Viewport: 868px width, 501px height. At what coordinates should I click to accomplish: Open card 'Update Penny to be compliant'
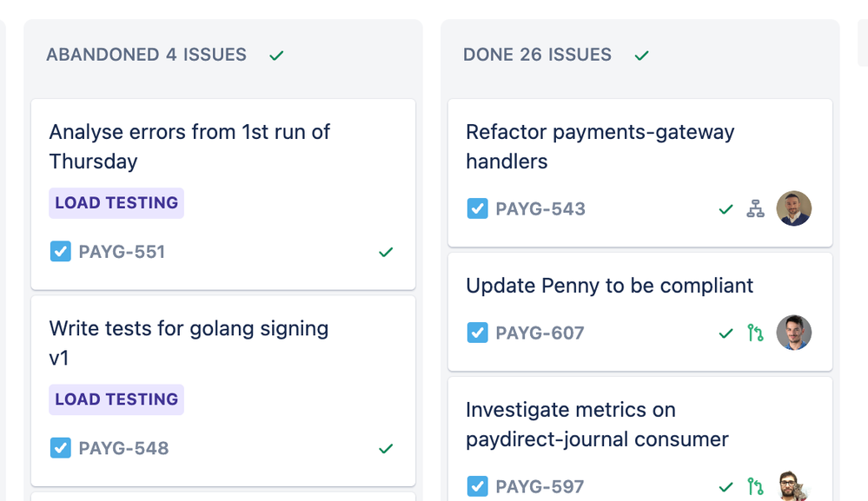(x=640, y=313)
